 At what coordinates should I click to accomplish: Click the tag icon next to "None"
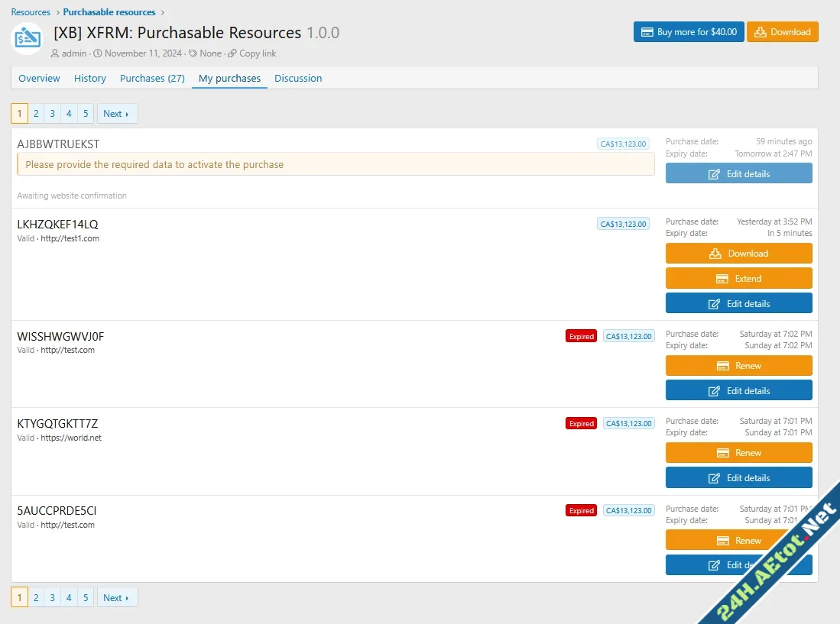coord(195,53)
